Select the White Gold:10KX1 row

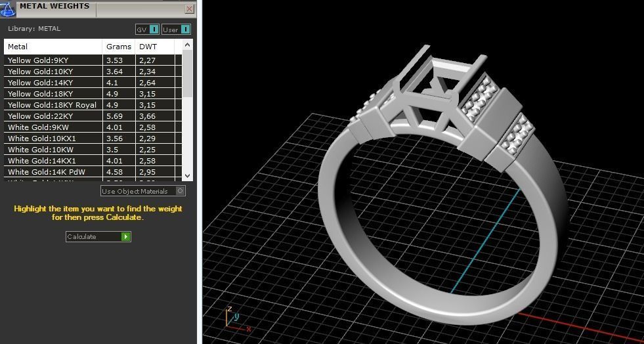coord(93,139)
